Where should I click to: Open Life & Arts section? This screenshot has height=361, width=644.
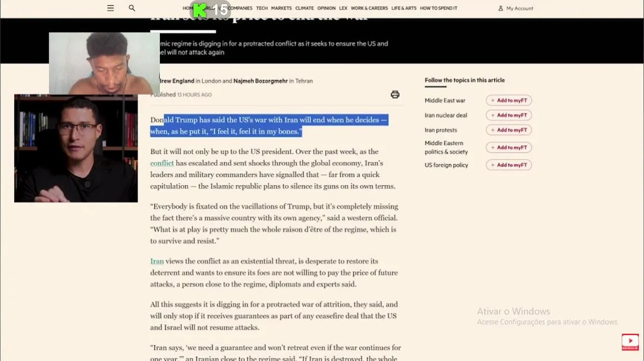point(404,8)
